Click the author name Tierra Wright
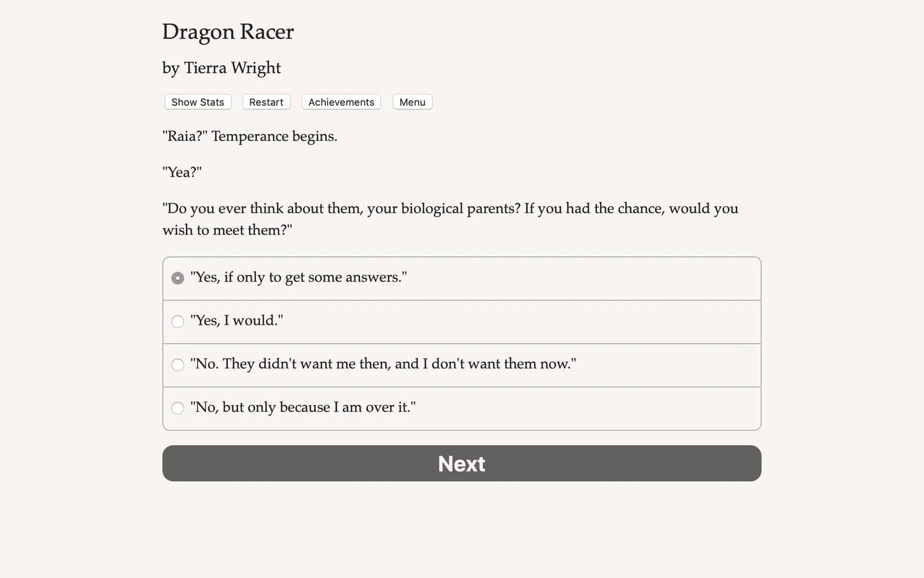 point(221,68)
